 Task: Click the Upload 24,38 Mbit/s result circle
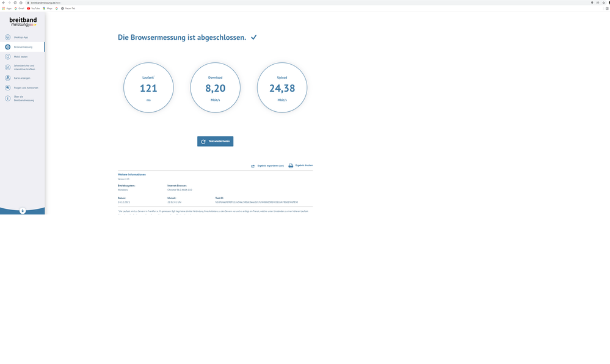tap(282, 87)
